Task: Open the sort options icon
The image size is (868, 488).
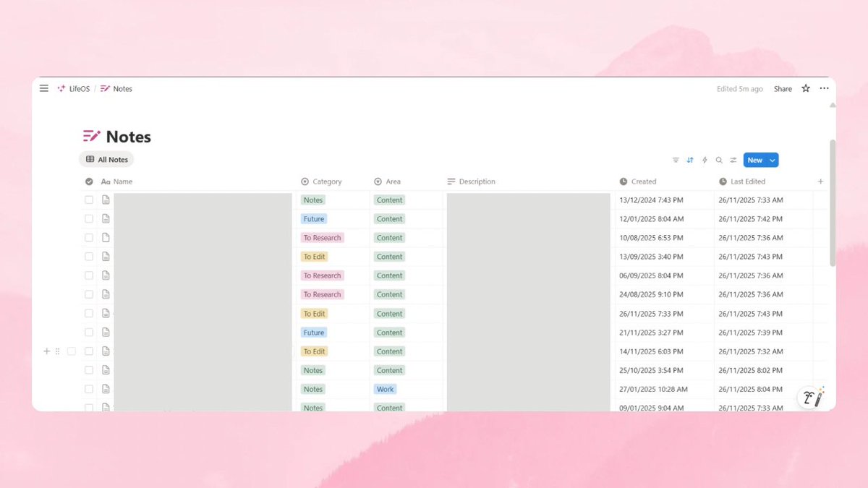Action: pyautogui.click(x=690, y=160)
